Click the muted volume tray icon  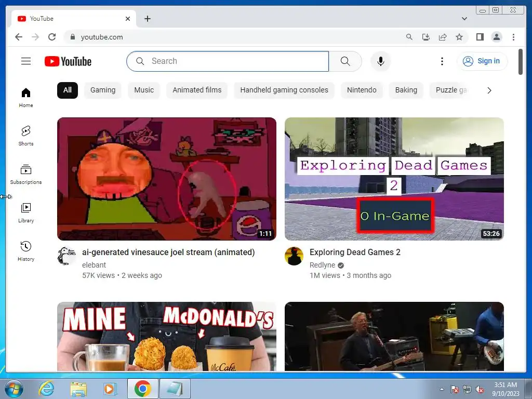click(x=480, y=390)
